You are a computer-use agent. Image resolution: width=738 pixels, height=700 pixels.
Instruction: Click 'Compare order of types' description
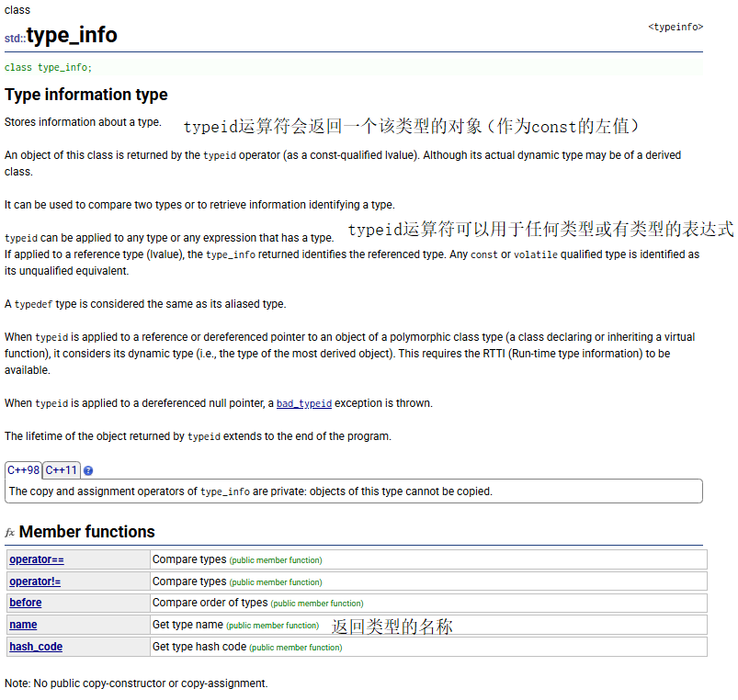[210, 603]
